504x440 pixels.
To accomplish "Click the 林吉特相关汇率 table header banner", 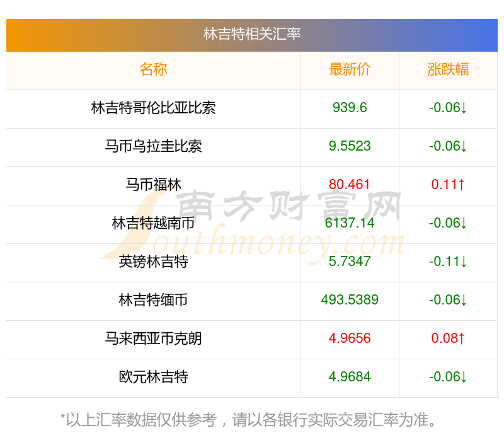I will click(251, 35).
